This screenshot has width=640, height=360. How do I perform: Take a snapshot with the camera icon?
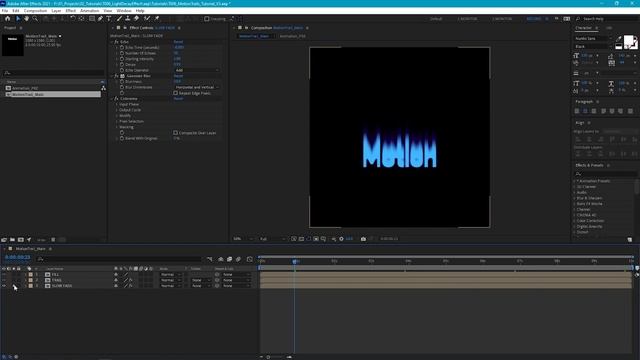click(363, 239)
